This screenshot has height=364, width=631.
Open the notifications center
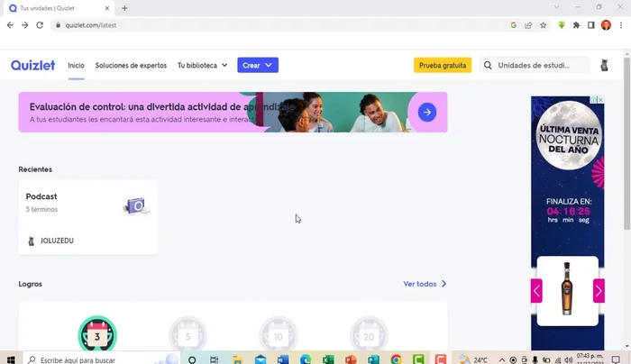pos(616,359)
